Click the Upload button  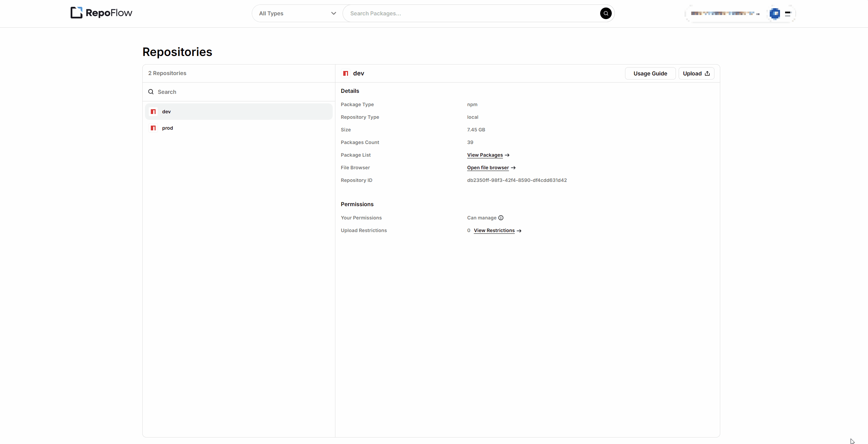click(696, 73)
